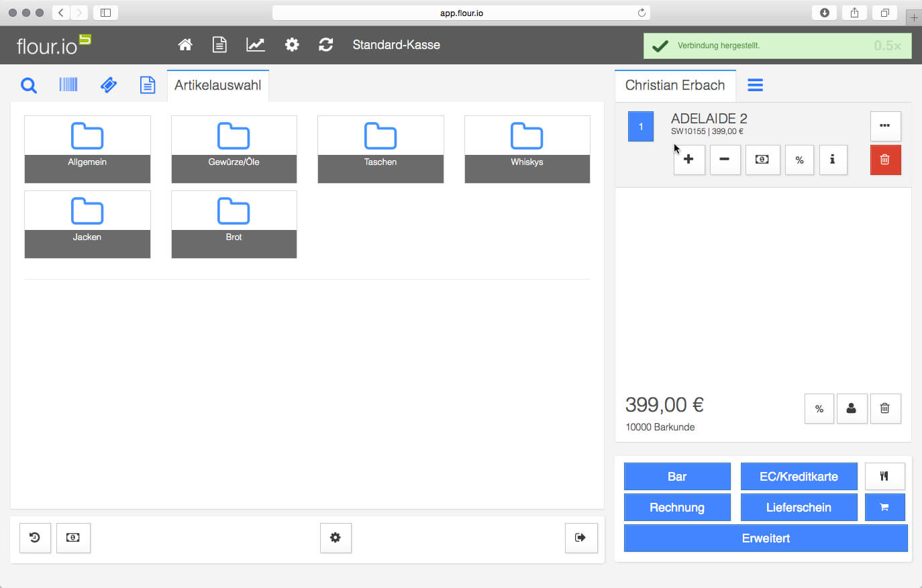Open the Gewürze/Öle category folder
922x588 pixels.
(234, 149)
